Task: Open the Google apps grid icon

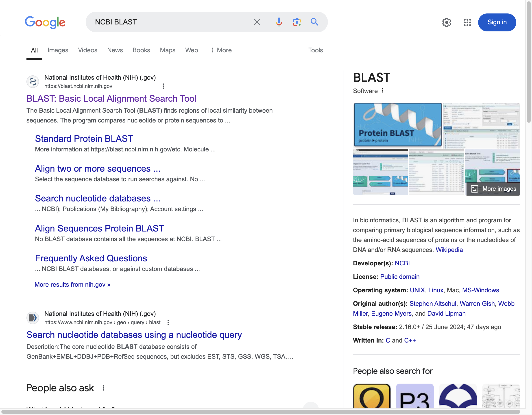Action: coord(467,22)
